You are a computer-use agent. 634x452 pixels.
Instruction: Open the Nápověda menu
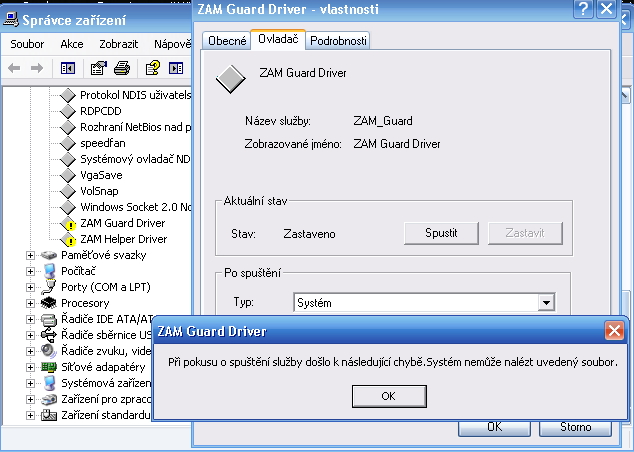tap(173, 44)
